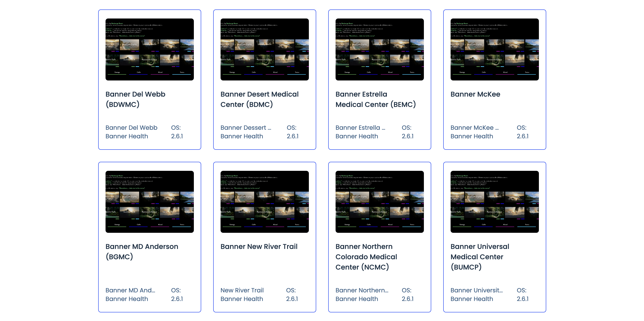This screenshot has height=321, width=644.
Task: Select OS version 2.6.1 on New River Trail card
Action: pos(292,299)
